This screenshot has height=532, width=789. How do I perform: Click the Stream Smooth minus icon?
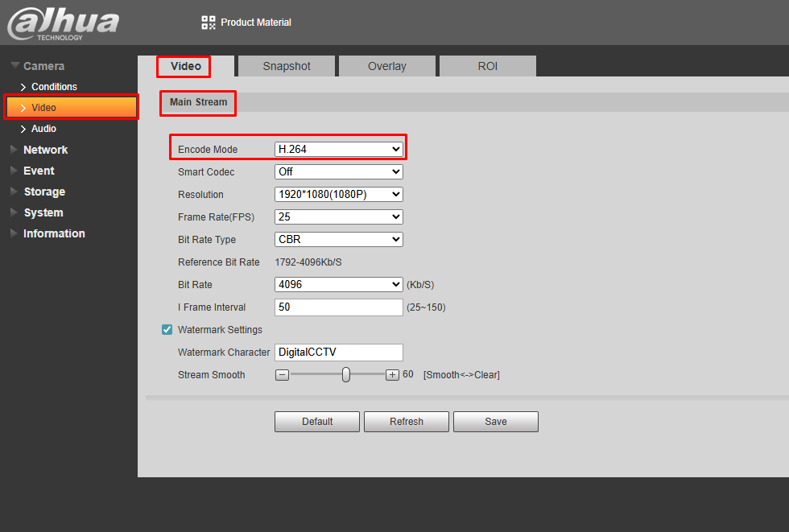click(282, 375)
